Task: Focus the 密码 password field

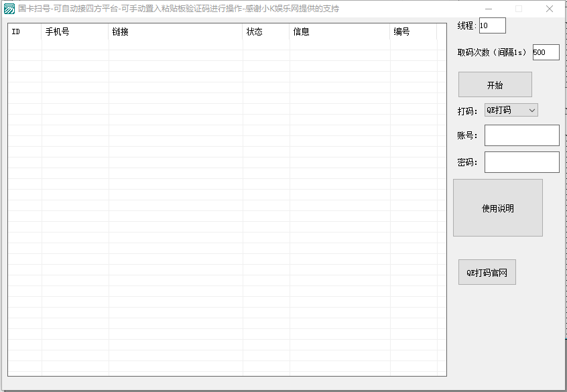Action: (521, 162)
